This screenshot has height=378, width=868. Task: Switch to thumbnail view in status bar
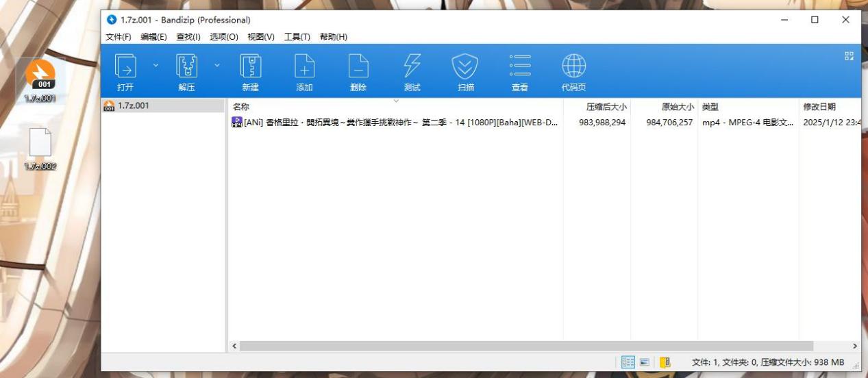point(645,362)
